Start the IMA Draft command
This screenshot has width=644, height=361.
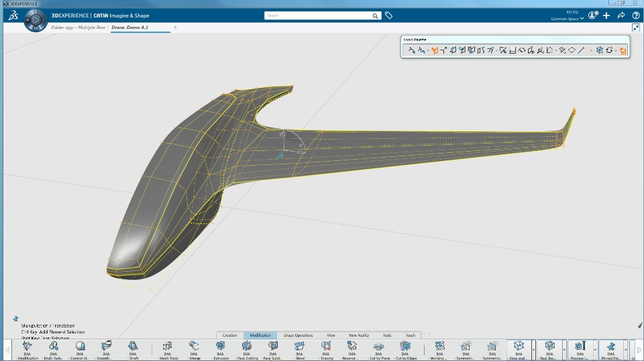[x=133, y=350]
